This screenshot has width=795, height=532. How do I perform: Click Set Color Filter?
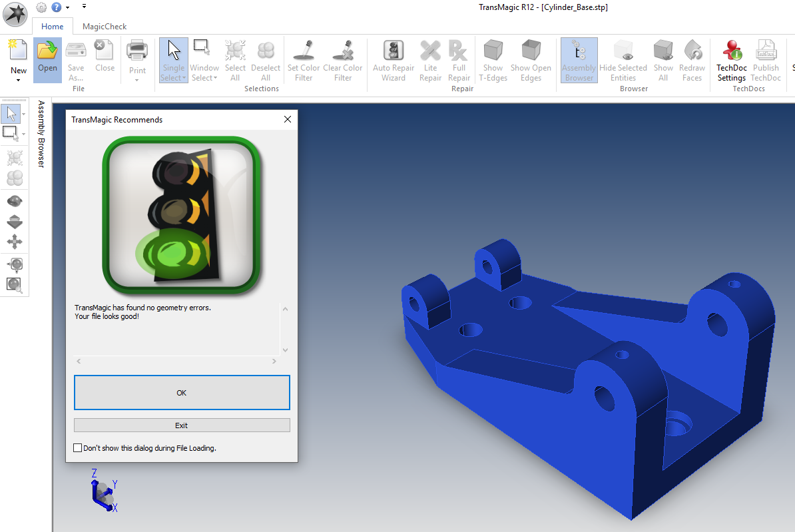(304, 60)
